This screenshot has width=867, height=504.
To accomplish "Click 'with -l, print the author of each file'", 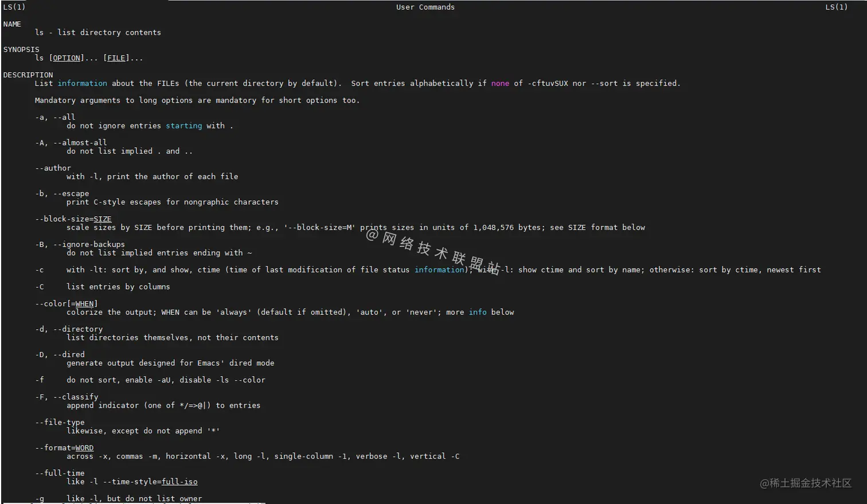I will [x=152, y=177].
